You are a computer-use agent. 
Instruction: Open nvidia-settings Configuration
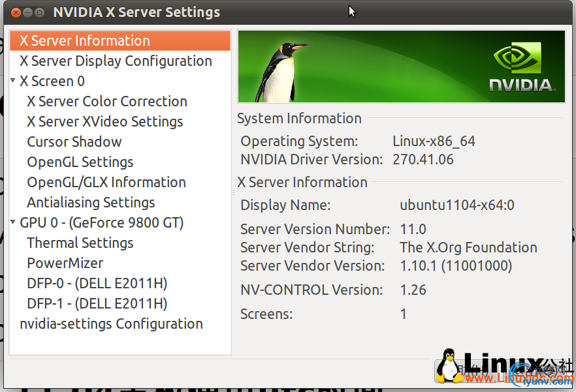[x=111, y=324]
